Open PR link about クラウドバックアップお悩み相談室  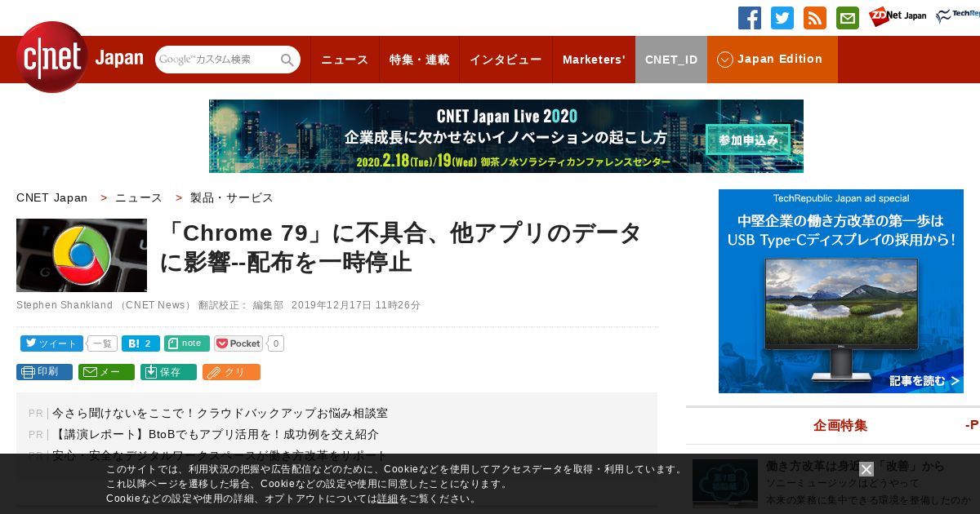click(220, 414)
